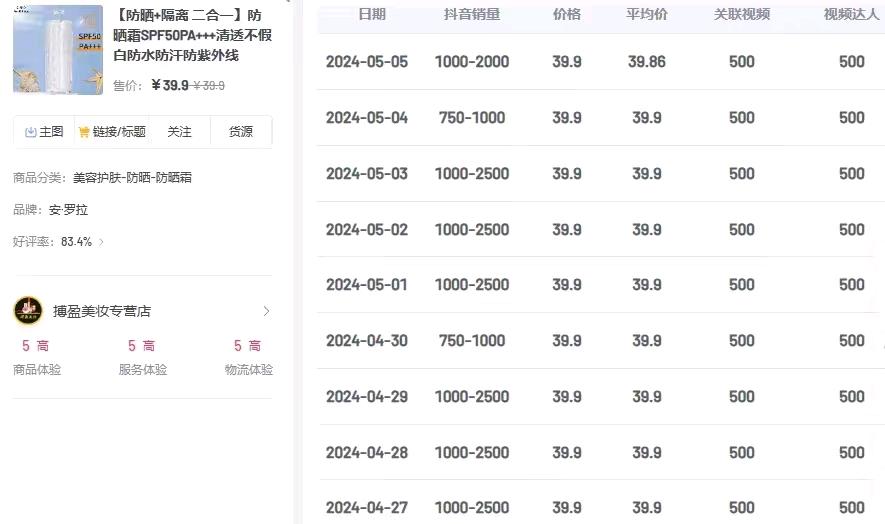Click the 链接/标题 button
The width and height of the screenshot is (885, 524).
pos(112,132)
